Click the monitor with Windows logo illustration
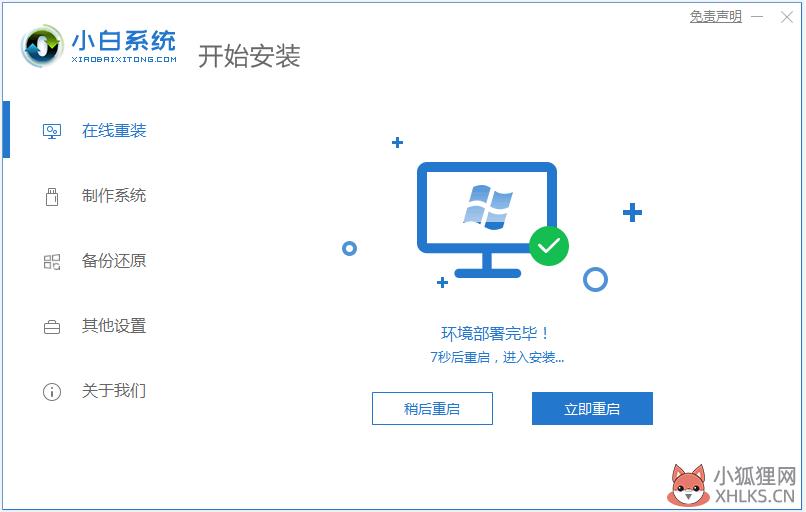This screenshot has height=512, width=806. pos(487,220)
